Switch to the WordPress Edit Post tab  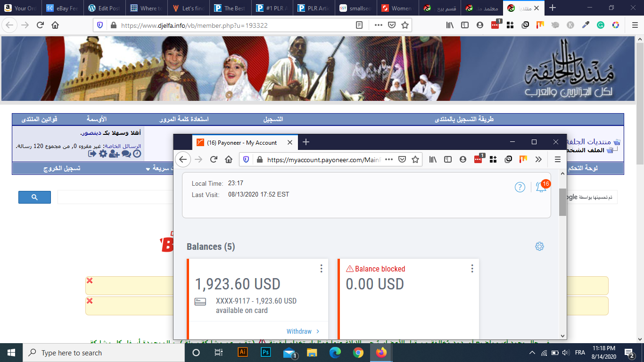click(105, 8)
